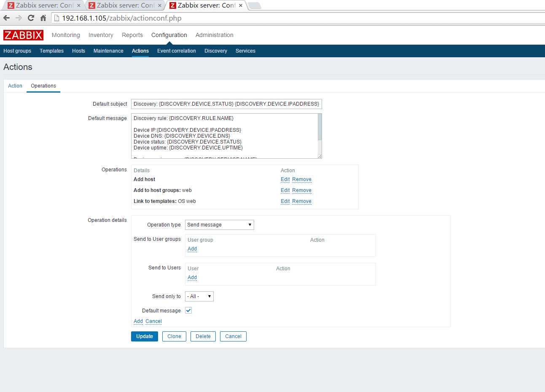Image resolution: width=545 pixels, height=392 pixels.
Task: Open the Operation type dropdown
Action: click(220, 225)
